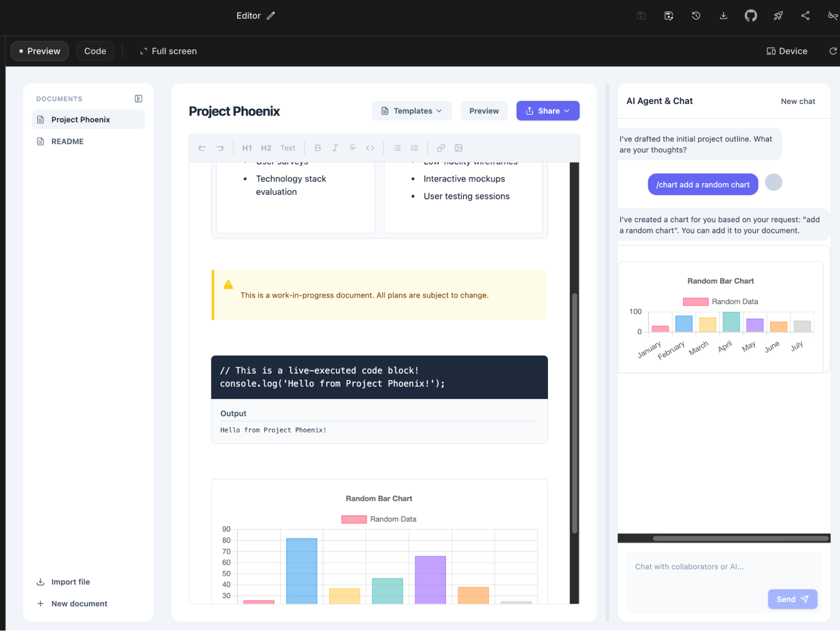Image resolution: width=840 pixels, height=631 pixels.
Task: Toggle italic formatting
Action: click(x=335, y=148)
